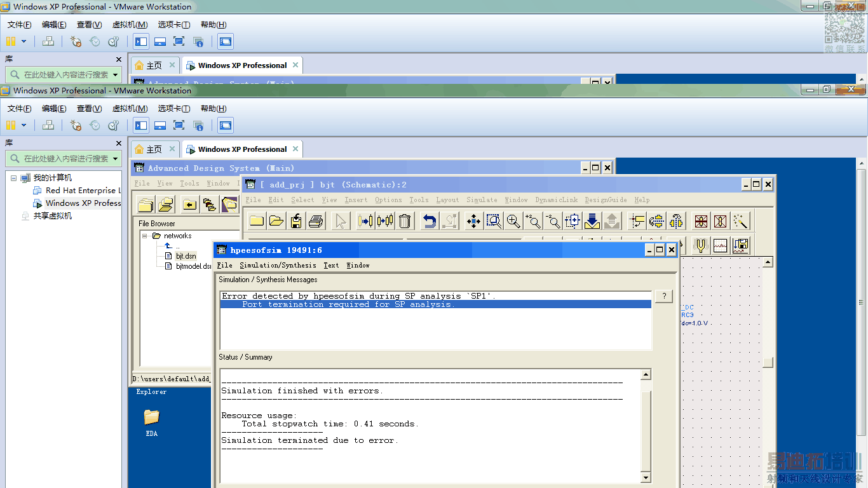The width and height of the screenshot is (868, 488).
Task: Click 'Total stopwatch time: 0.41 seconds.' line
Action: (330, 424)
